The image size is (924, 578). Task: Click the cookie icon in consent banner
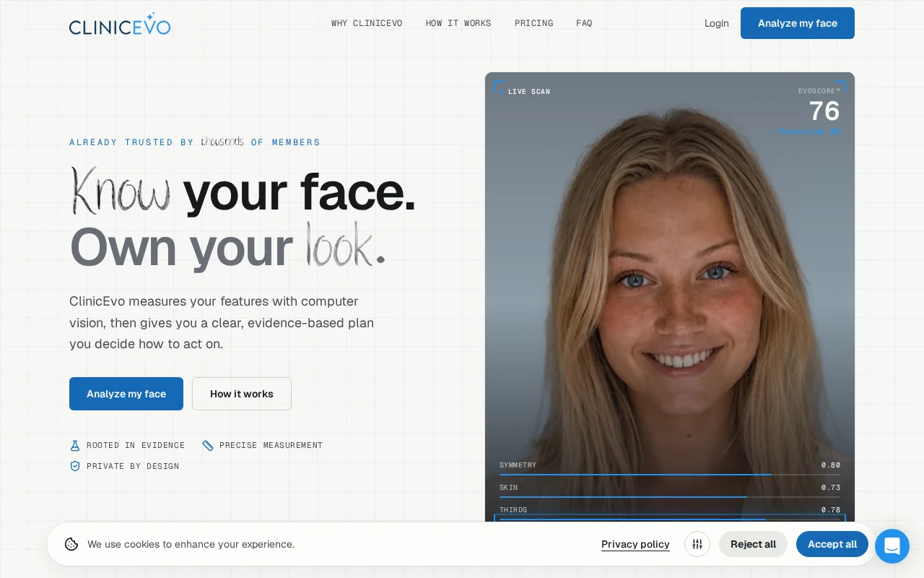click(x=71, y=544)
